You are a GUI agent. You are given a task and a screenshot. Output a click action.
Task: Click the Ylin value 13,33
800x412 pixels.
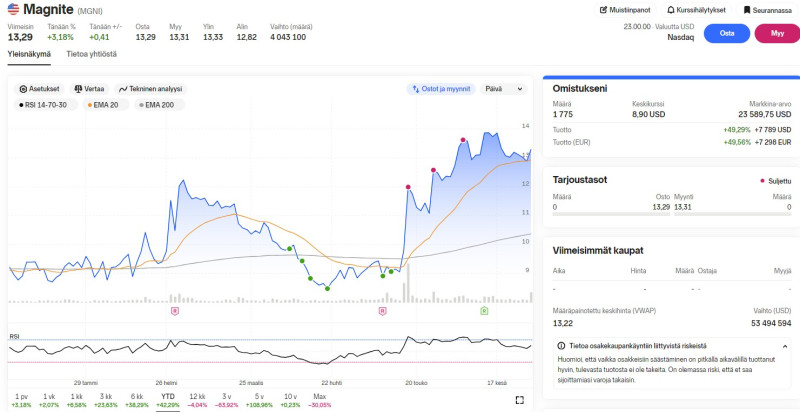[213, 37]
